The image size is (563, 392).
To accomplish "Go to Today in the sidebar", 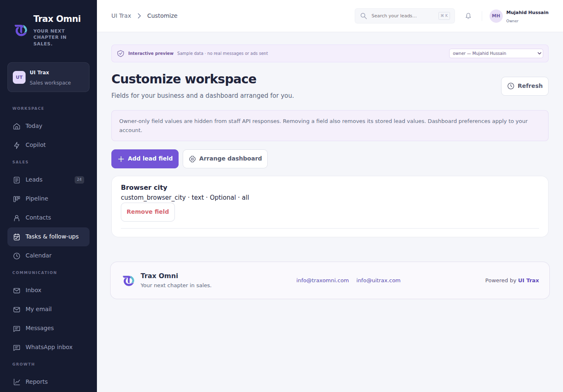I will 48,126.
